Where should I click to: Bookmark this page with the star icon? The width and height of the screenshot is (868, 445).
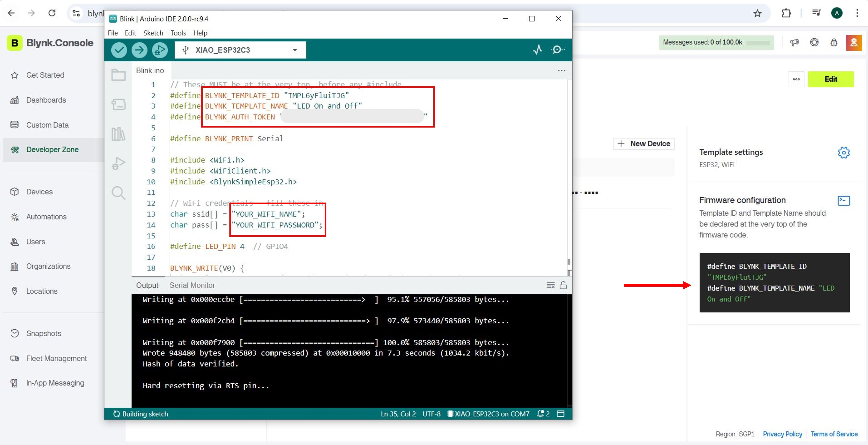(x=758, y=13)
